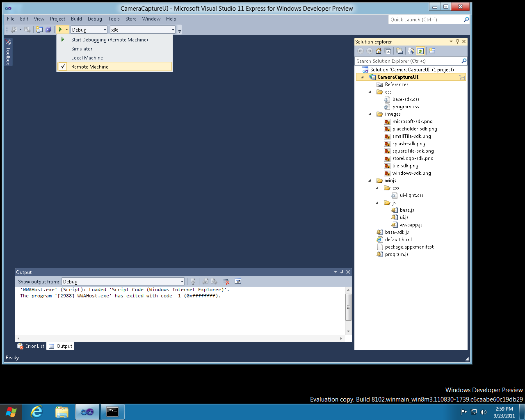Viewport: 525px width, 420px height.
Task: Switch to the Error List tab
Action: pos(30,346)
